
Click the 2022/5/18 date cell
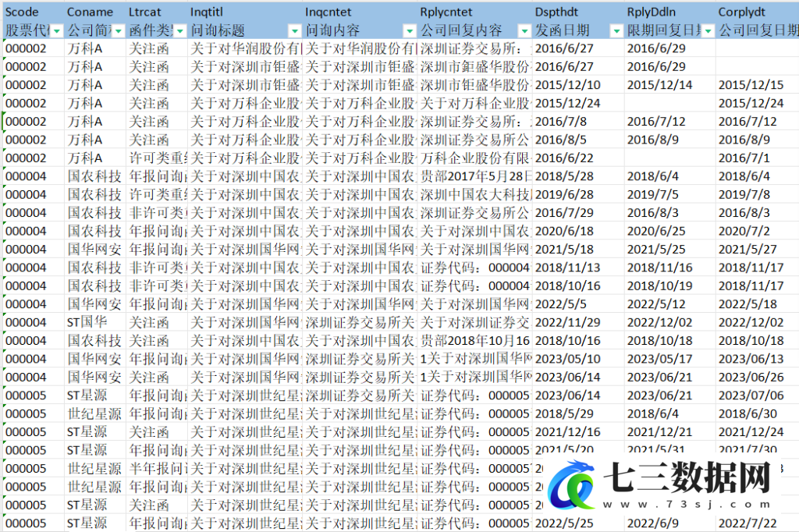pos(758,304)
